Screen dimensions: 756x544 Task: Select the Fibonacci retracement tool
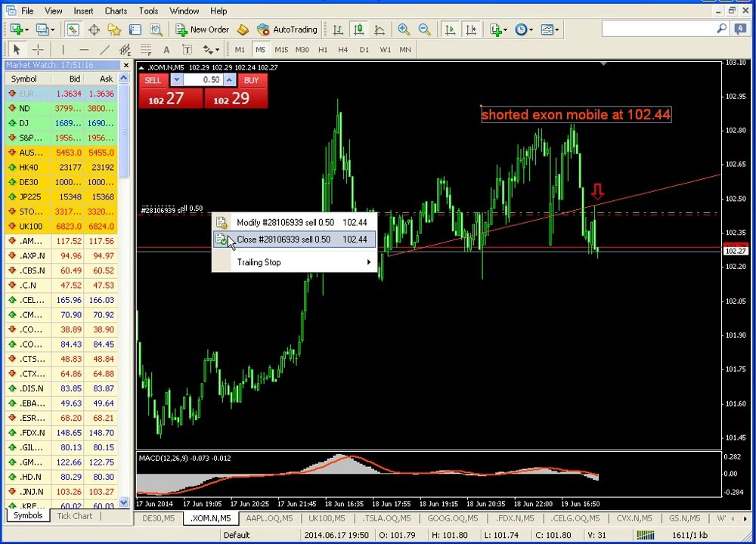click(x=146, y=50)
